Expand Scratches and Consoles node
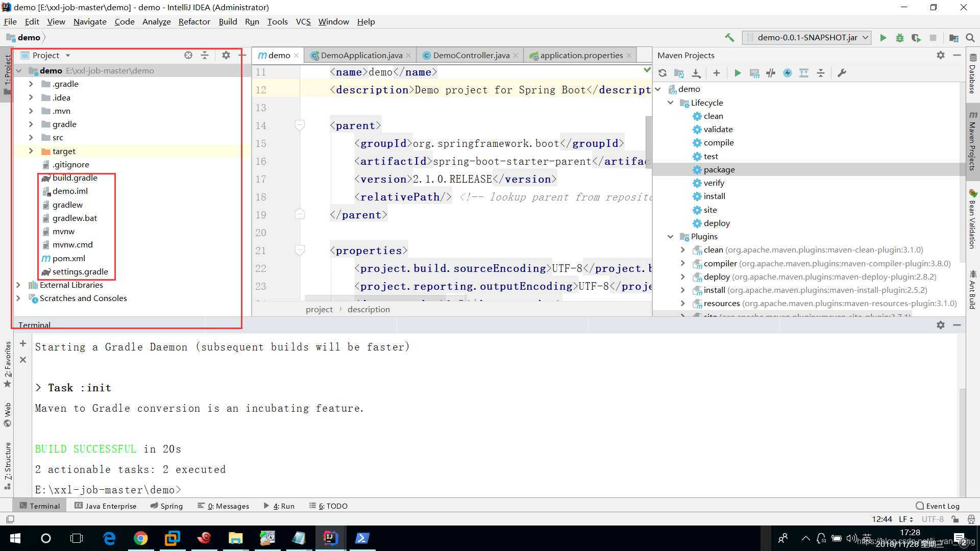The image size is (980, 551). pyautogui.click(x=18, y=298)
